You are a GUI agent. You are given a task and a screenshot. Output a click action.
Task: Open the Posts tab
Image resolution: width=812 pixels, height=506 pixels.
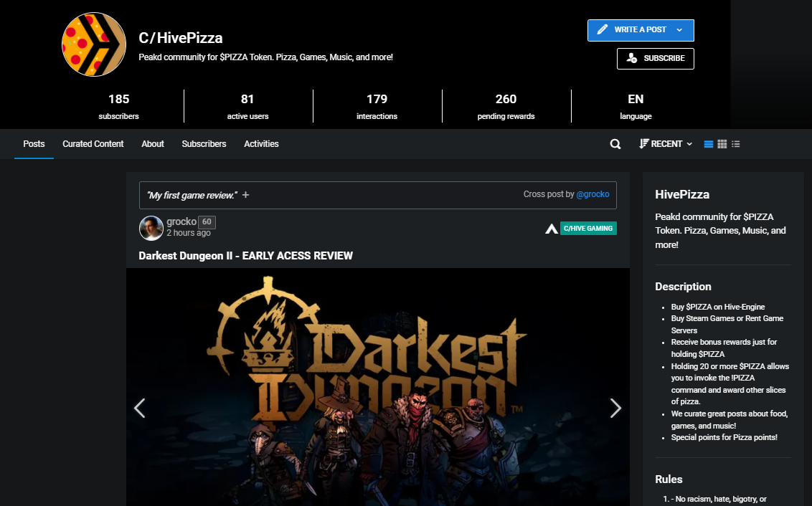tap(34, 144)
